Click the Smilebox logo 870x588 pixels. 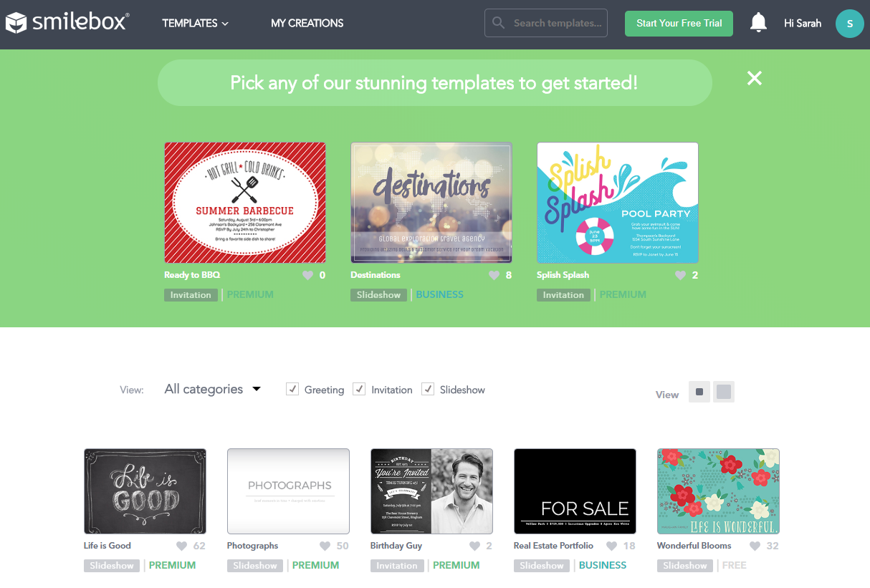67,22
